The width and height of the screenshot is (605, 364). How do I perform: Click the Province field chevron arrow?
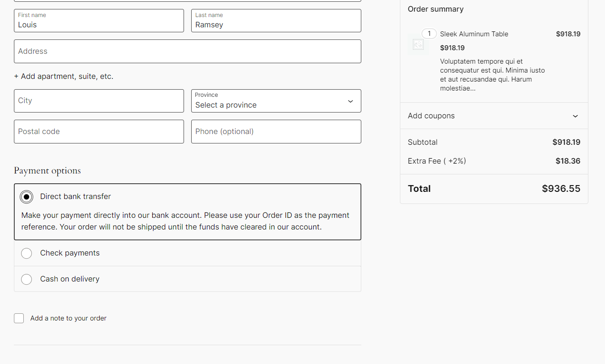coord(351,101)
